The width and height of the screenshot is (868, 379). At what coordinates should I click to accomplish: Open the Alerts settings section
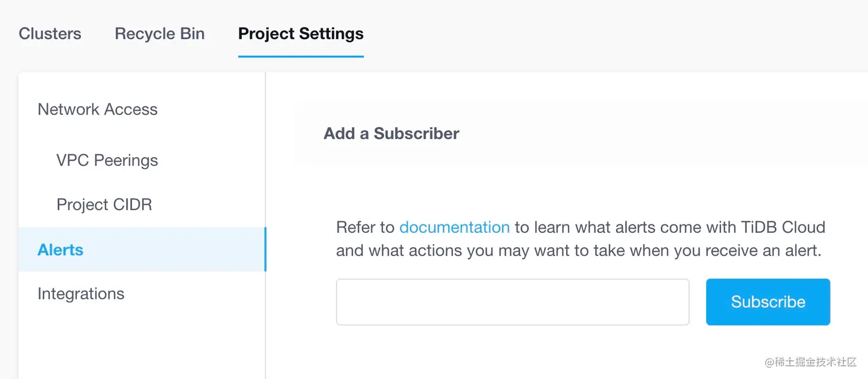(60, 250)
